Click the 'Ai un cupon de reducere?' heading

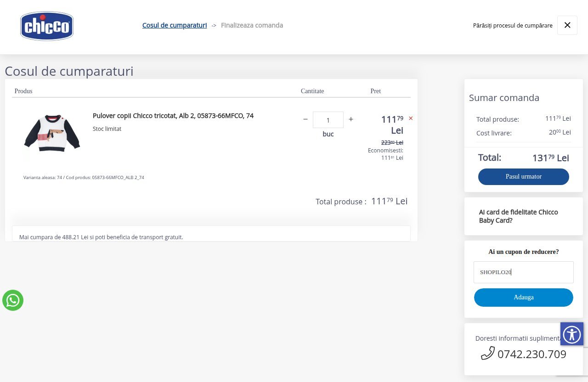coord(524,252)
